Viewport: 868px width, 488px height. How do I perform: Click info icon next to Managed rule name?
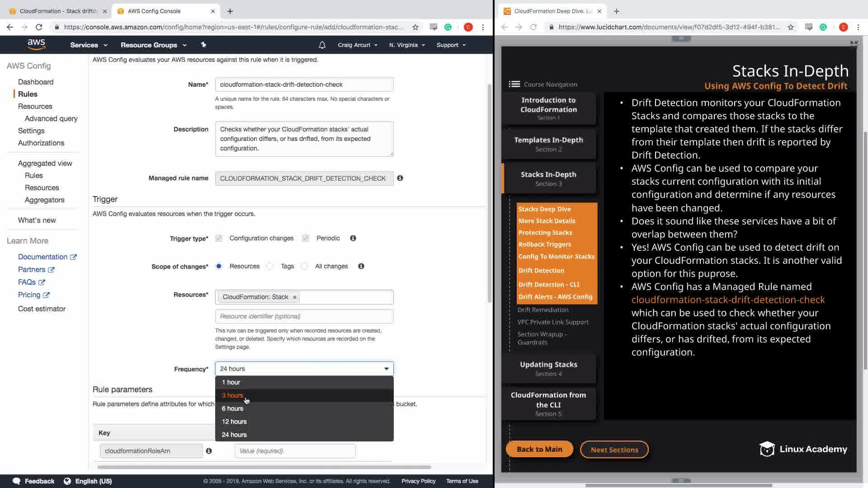(x=400, y=178)
